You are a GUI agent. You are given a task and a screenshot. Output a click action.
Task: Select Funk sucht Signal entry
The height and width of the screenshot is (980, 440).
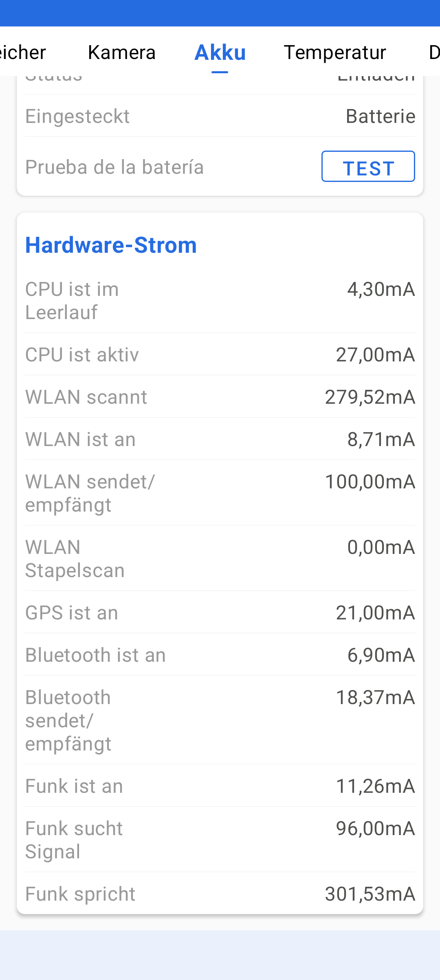pos(220,840)
